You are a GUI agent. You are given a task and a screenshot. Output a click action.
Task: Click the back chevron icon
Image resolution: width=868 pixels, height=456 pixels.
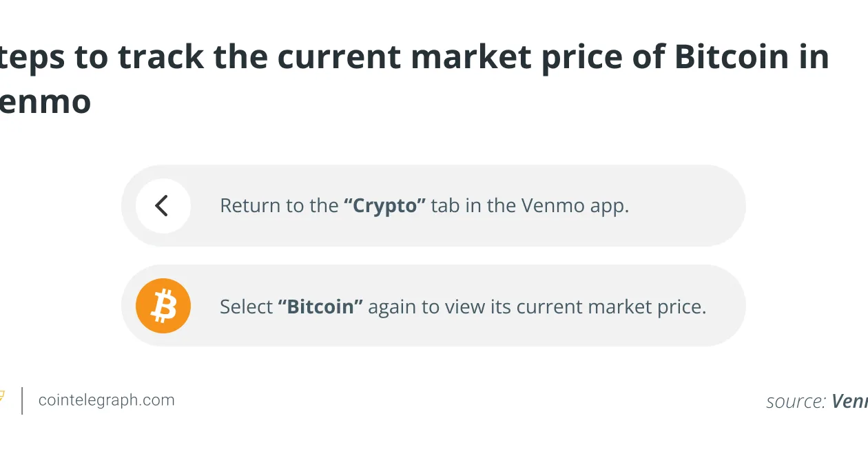163,205
